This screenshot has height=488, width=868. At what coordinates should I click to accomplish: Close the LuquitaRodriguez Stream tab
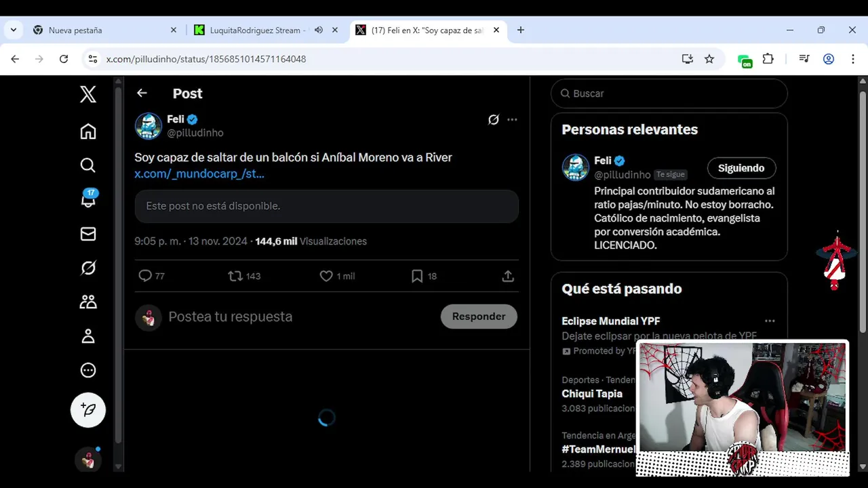(x=335, y=30)
